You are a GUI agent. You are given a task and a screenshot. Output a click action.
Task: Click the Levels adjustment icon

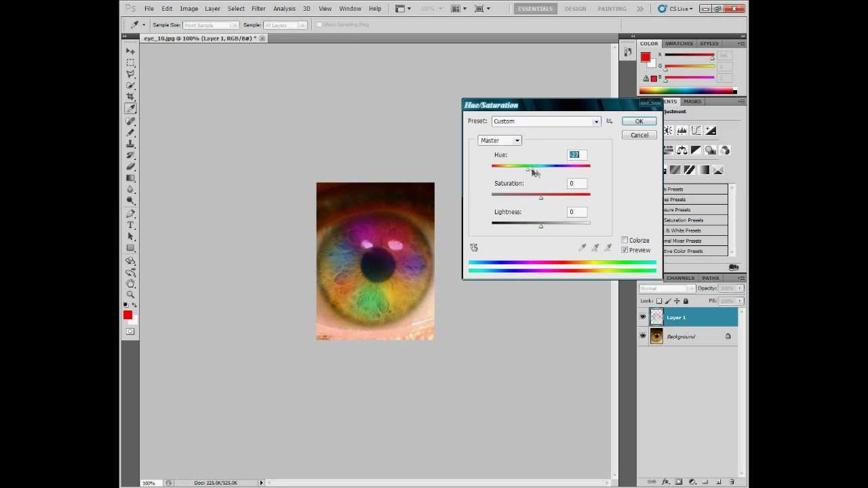682,131
